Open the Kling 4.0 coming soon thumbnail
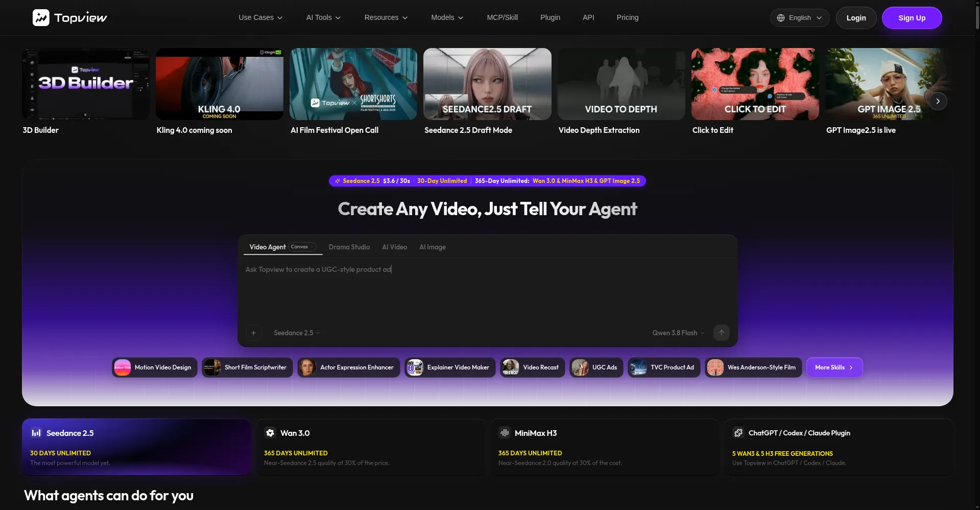This screenshot has height=510, width=980. click(x=220, y=84)
